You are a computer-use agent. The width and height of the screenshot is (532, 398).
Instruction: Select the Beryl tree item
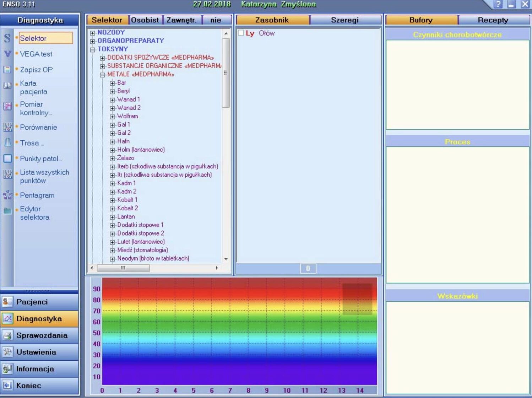124,91
